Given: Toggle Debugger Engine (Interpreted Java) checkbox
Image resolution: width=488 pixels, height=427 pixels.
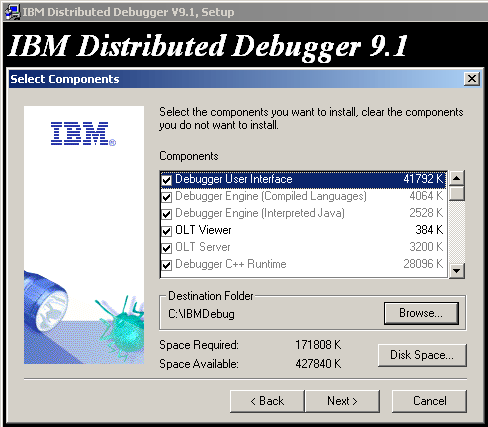Looking at the screenshot, I should click(167, 214).
